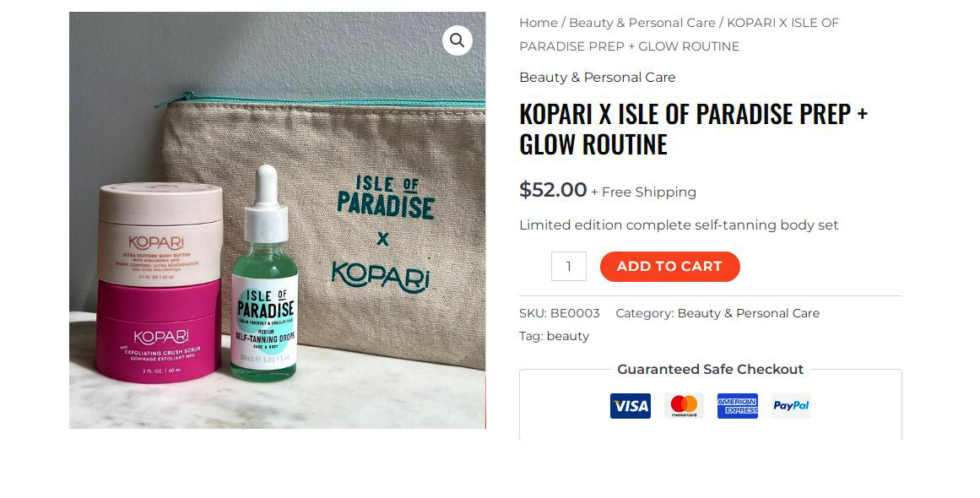Viewport: 980px width, 498px height.
Task: Click the $52.00 price
Action: click(x=553, y=190)
